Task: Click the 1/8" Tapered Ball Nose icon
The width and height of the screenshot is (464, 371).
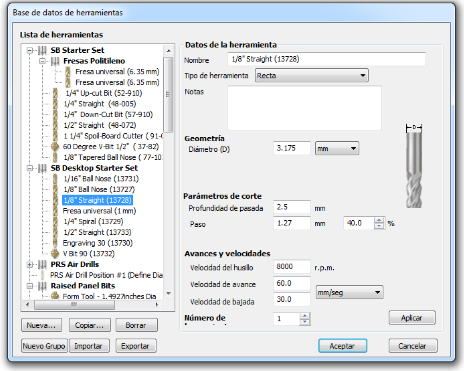Action: (x=55, y=157)
